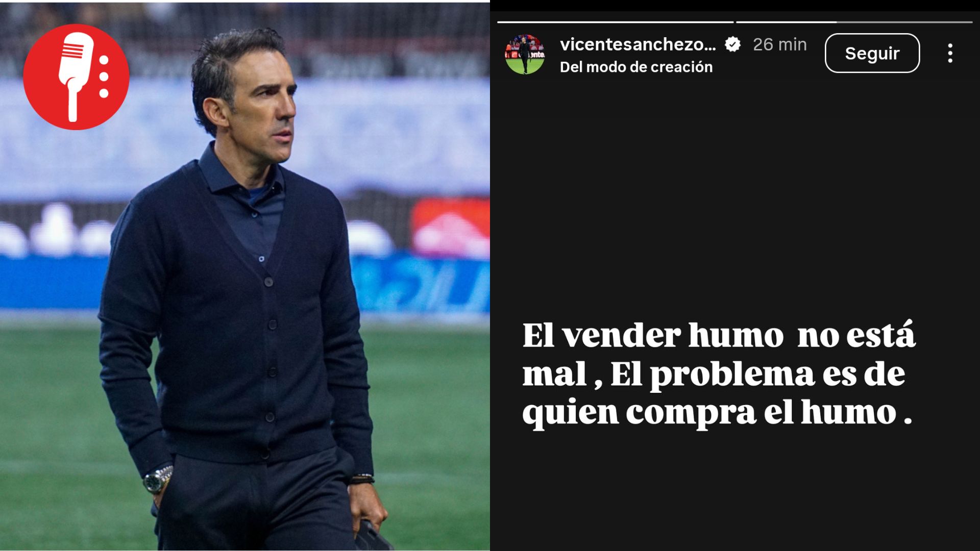Click the 'mal , El problema es de' line
The width and height of the screenshot is (980, 551).
pos(714,374)
